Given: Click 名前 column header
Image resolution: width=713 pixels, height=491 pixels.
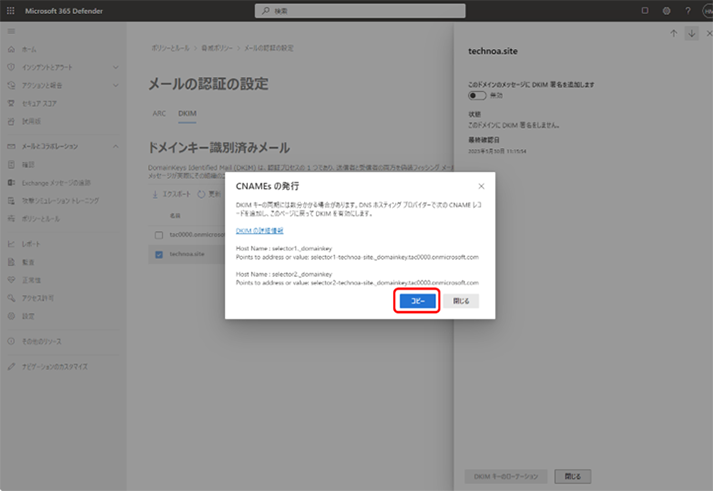Looking at the screenshot, I should (175, 215).
